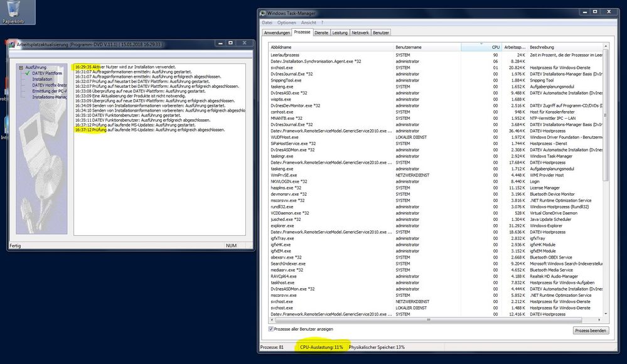
Task: Switch to the Anwendungen tab
Action: click(277, 33)
